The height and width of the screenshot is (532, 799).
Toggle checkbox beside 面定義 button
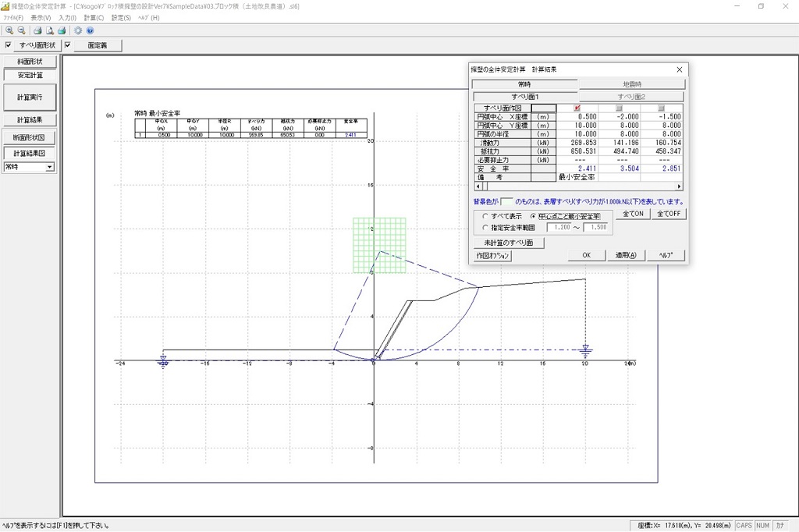click(x=67, y=44)
